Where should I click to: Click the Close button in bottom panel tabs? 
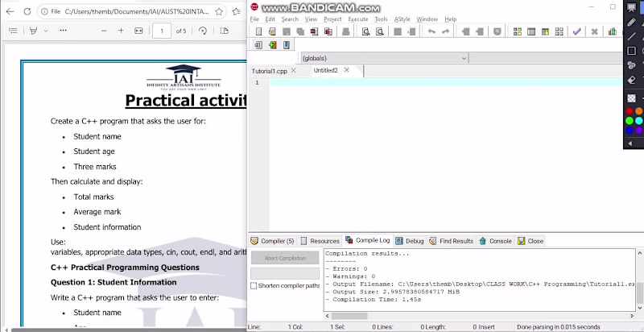coord(530,241)
